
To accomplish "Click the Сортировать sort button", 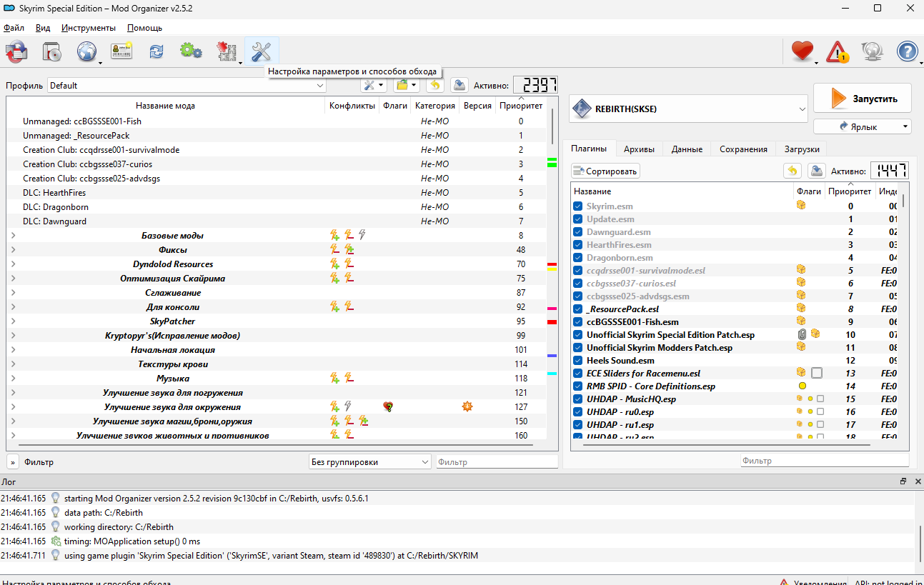I will click(x=605, y=171).
